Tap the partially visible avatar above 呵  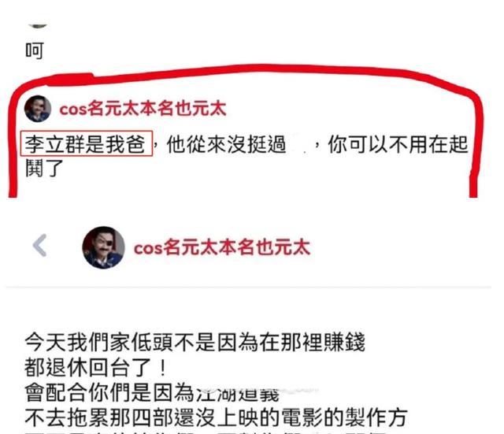click(x=38, y=26)
